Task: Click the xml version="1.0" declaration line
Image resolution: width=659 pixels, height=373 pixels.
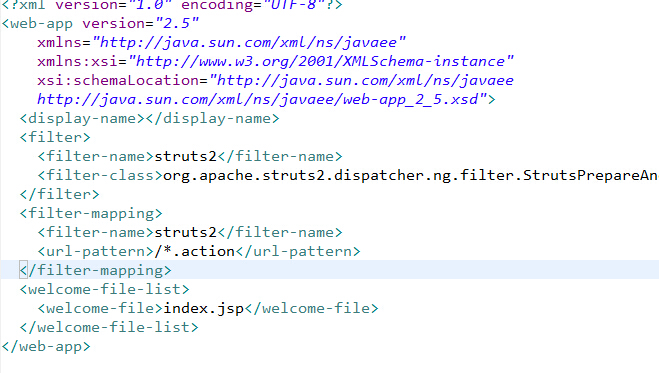Action: tap(172, 5)
